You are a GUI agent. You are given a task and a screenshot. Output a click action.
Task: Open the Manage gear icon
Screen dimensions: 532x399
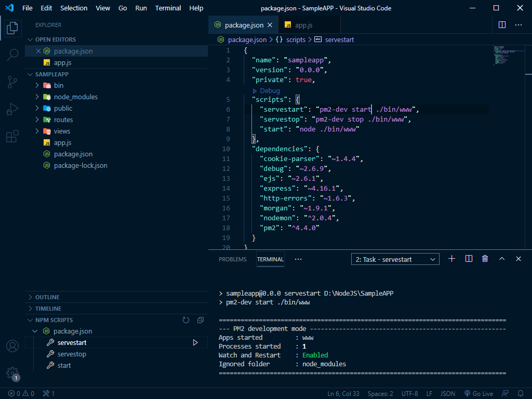pyautogui.click(x=12, y=373)
